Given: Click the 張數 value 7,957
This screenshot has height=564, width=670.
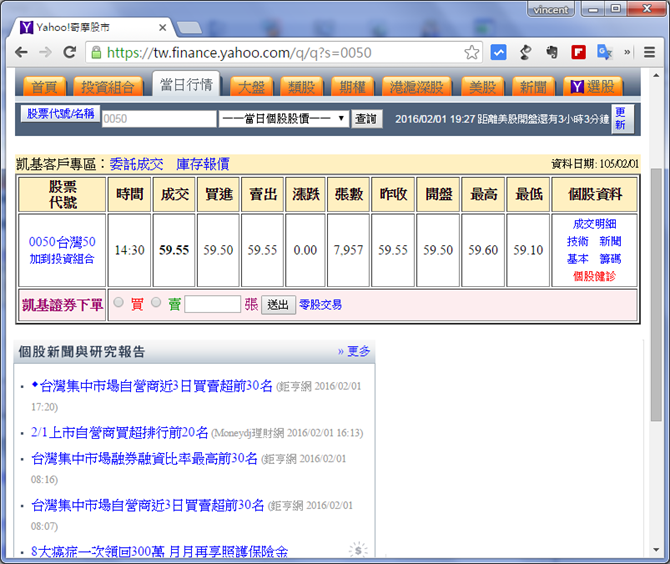Looking at the screenshot, I should pos(348,250).
